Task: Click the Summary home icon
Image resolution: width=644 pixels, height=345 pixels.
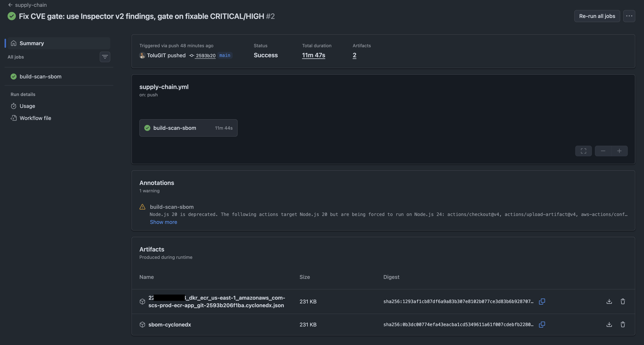Action: tap(13, 43)
